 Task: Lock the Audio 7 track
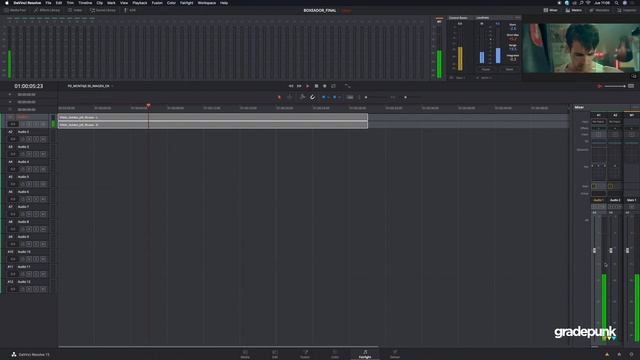coord(22,214)
